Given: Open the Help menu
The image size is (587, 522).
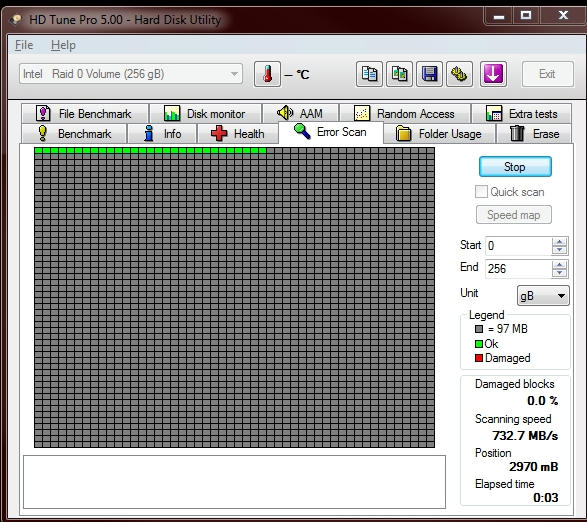Looking at the screenshot, I should tap(63, 45).
